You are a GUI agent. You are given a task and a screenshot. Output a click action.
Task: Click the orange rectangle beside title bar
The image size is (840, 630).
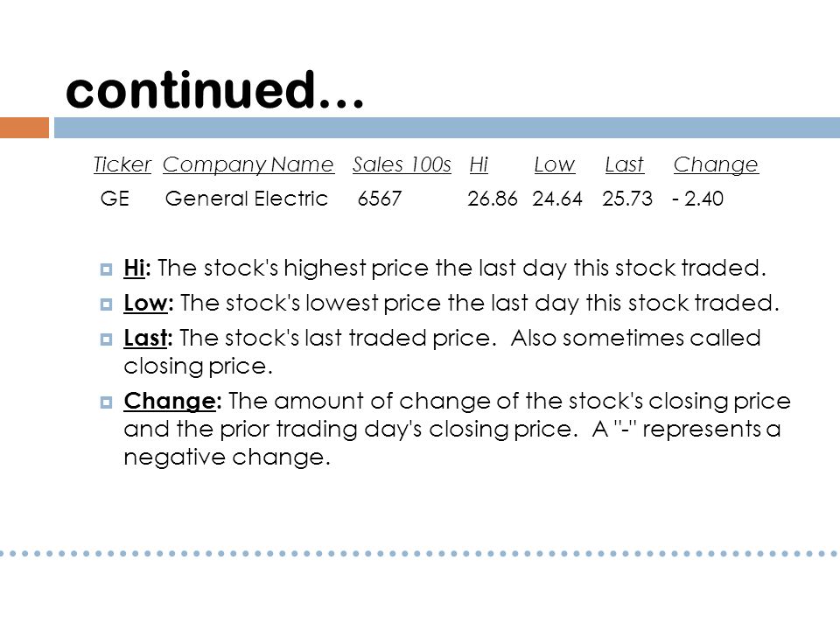point(24,128)
